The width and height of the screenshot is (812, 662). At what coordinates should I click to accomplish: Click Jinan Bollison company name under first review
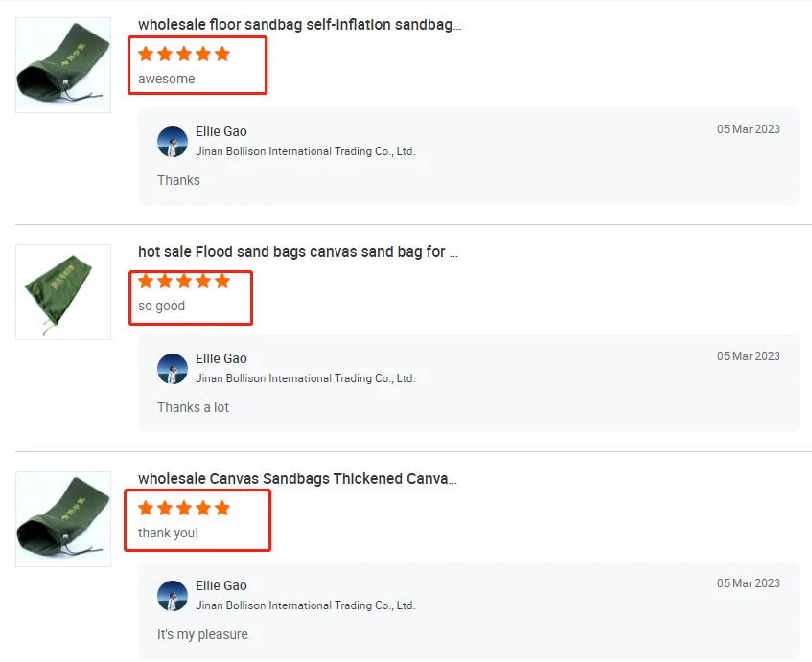pos(305,151)
